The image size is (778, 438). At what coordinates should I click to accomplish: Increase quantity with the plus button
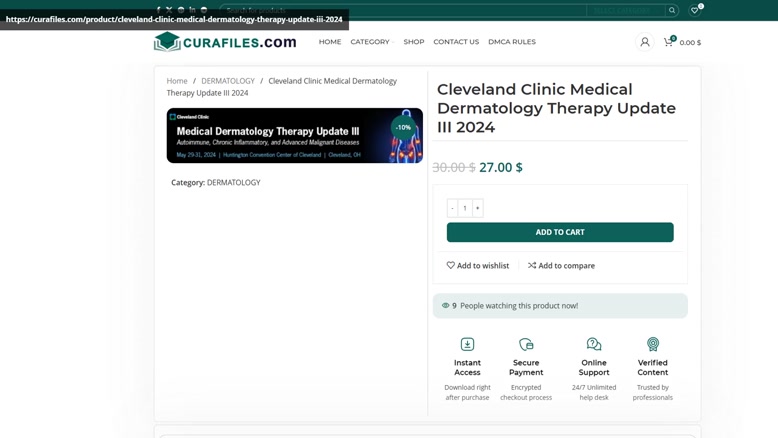pyautogui.click(x=477, y=208)
